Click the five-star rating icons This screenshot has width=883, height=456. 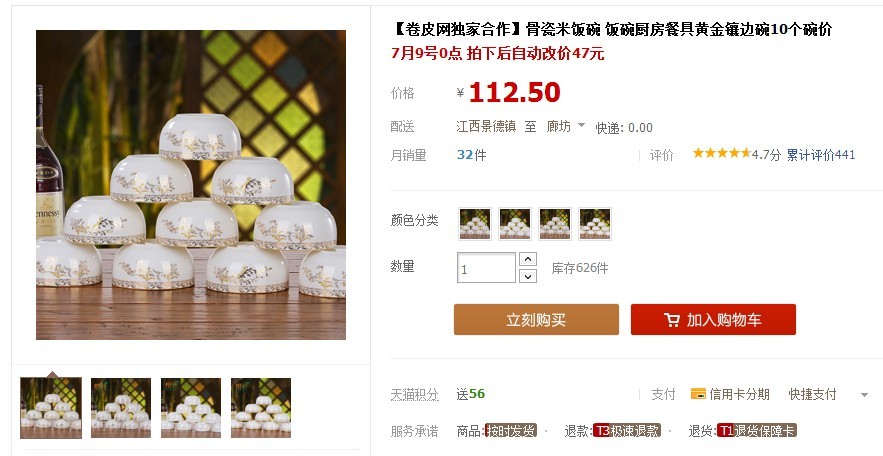tap(721, 153)
